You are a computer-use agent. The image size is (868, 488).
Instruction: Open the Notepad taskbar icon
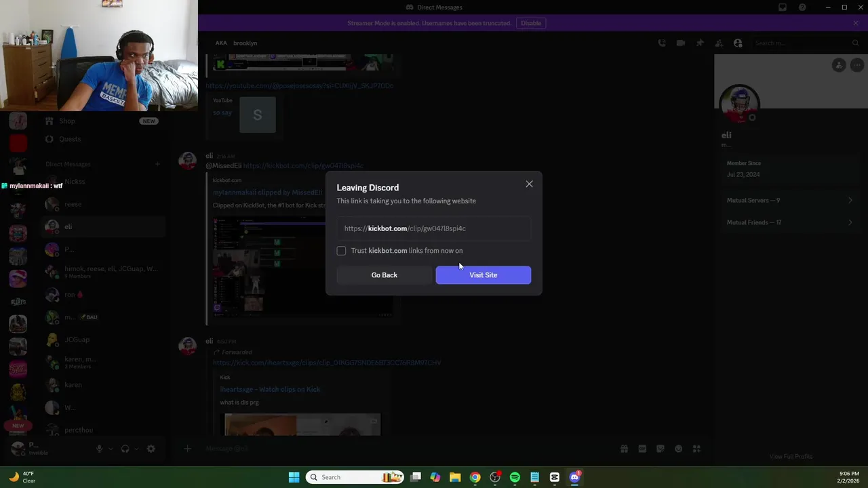coord(534,477)
